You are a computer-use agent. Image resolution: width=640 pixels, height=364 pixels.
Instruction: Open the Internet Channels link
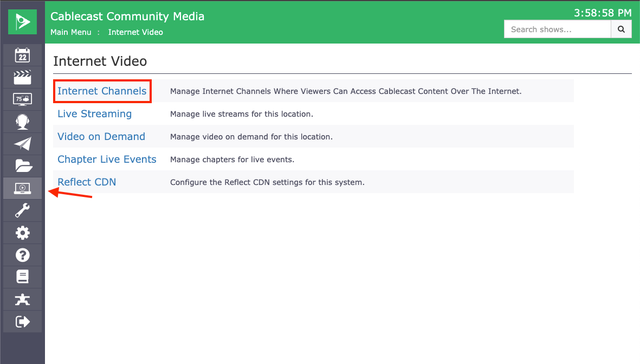click(102, 91)
